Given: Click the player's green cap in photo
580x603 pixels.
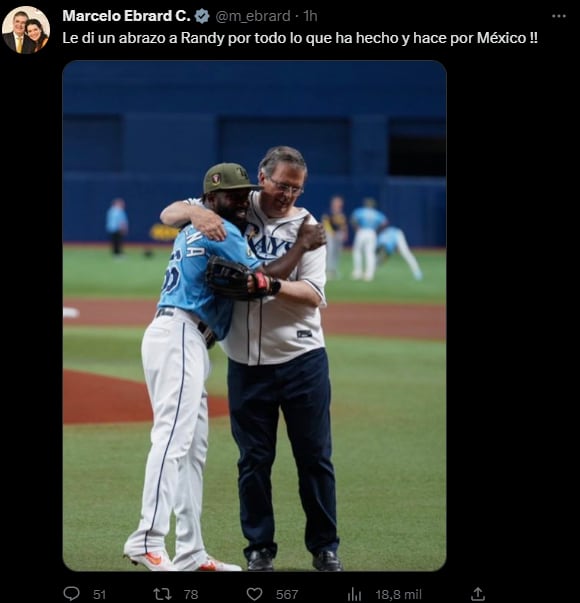Looking at the screenshot, I should 229,179.
